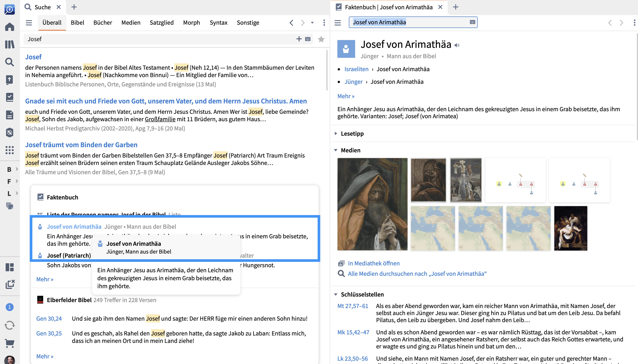638x364 pixels.
Task: Toggle the favorite star for the Josef search
Action: 321,39
